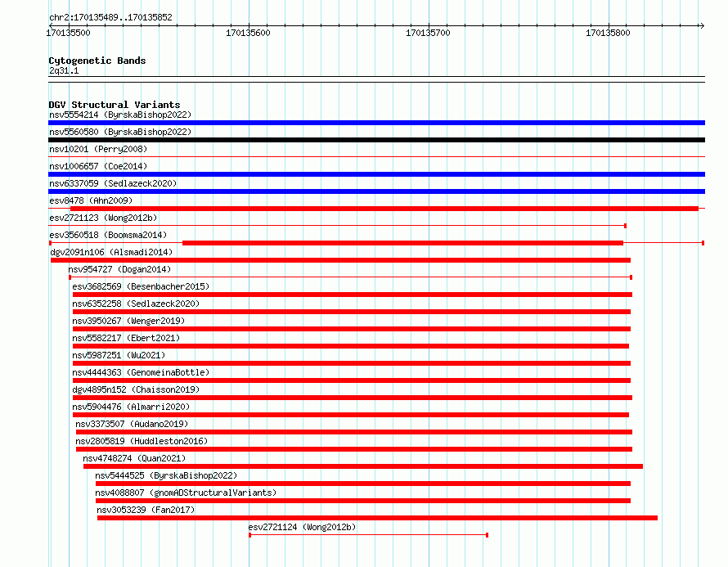Screen dimensions: 728x567
Task: Click the nsv954727 (Dogan2014) label
Action: (x=119, y=269)
